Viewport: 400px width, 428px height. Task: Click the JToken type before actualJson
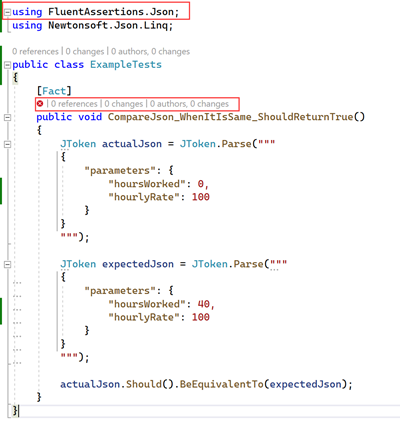[78, 144]
